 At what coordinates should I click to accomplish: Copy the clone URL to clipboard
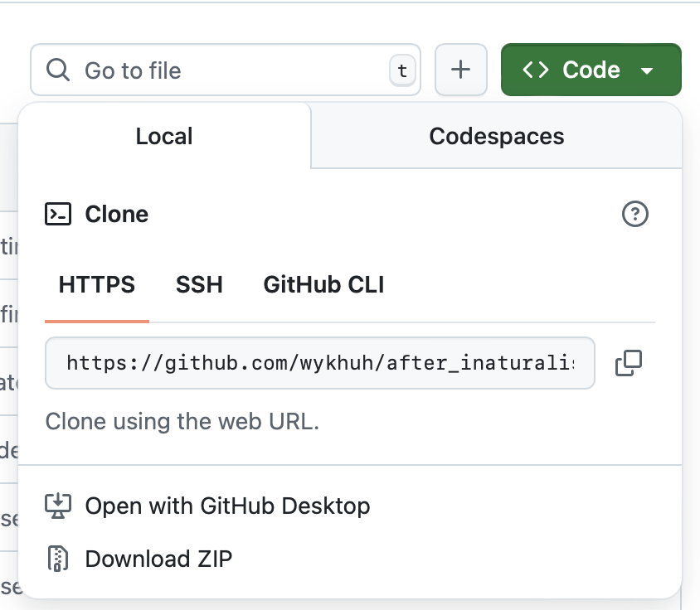click(x=628, y=363)
